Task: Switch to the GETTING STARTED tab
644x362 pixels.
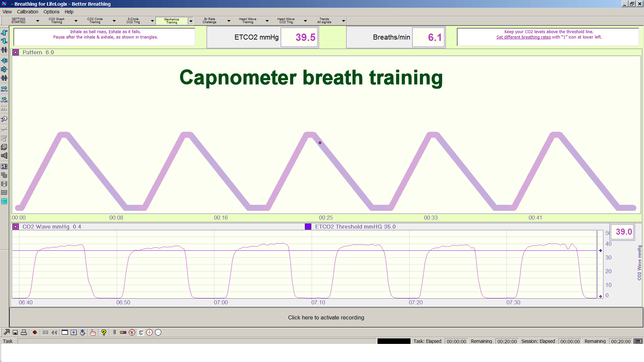Action: tap(18, 21)
